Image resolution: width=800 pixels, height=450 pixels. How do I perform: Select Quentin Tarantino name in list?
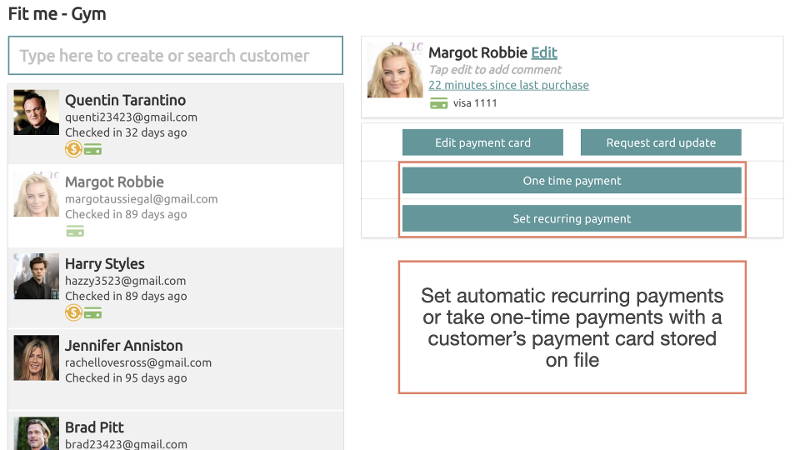pos(126,100)
